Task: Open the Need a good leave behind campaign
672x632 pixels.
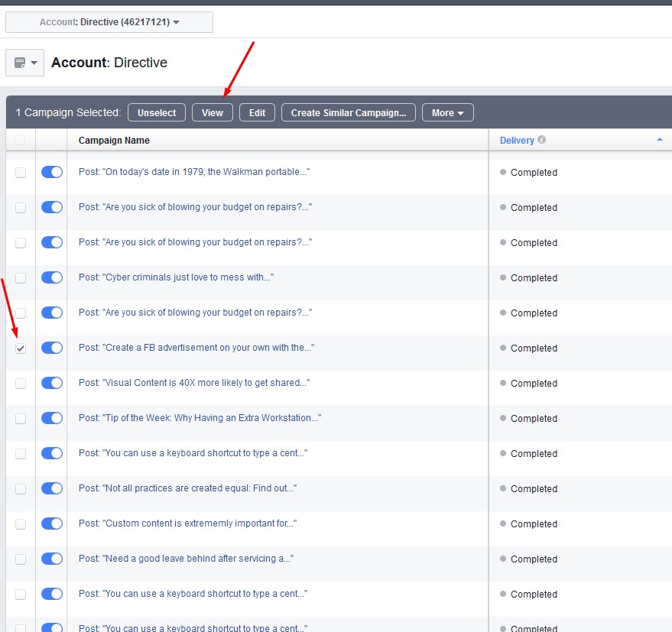Action: [186, 559]
